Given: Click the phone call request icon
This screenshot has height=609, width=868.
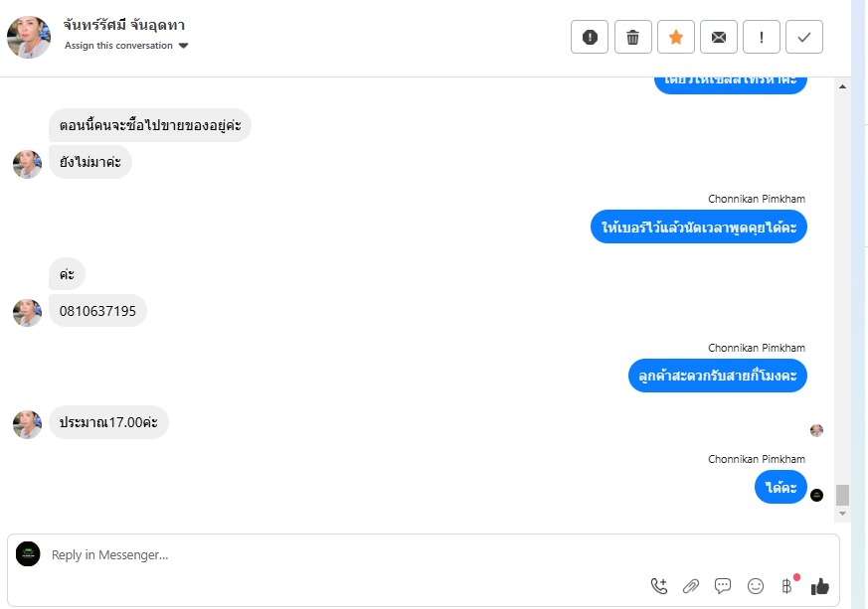Looking at the screenshot, I should pos(659,586).
